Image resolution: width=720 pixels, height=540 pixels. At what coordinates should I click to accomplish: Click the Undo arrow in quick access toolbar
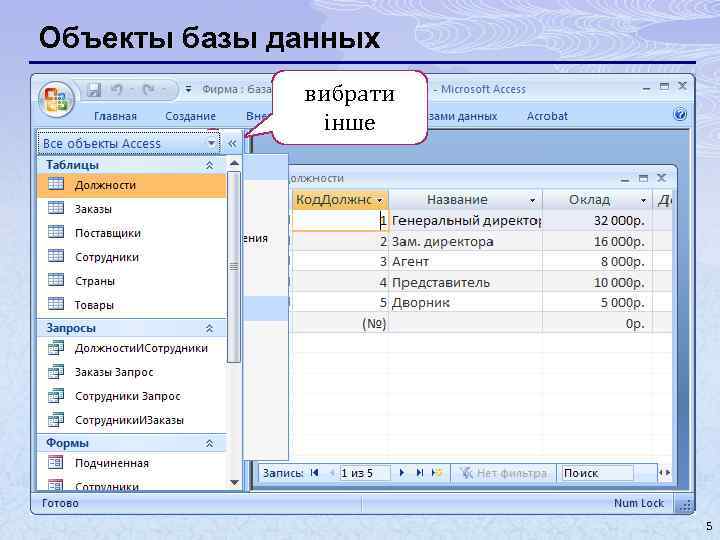point(117,90)
